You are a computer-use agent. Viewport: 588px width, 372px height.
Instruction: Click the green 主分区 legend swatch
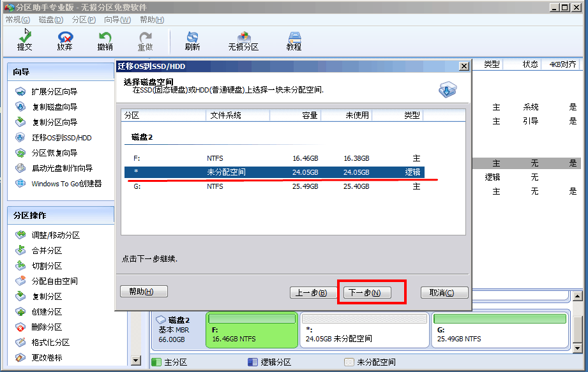[x=158, y=362]
